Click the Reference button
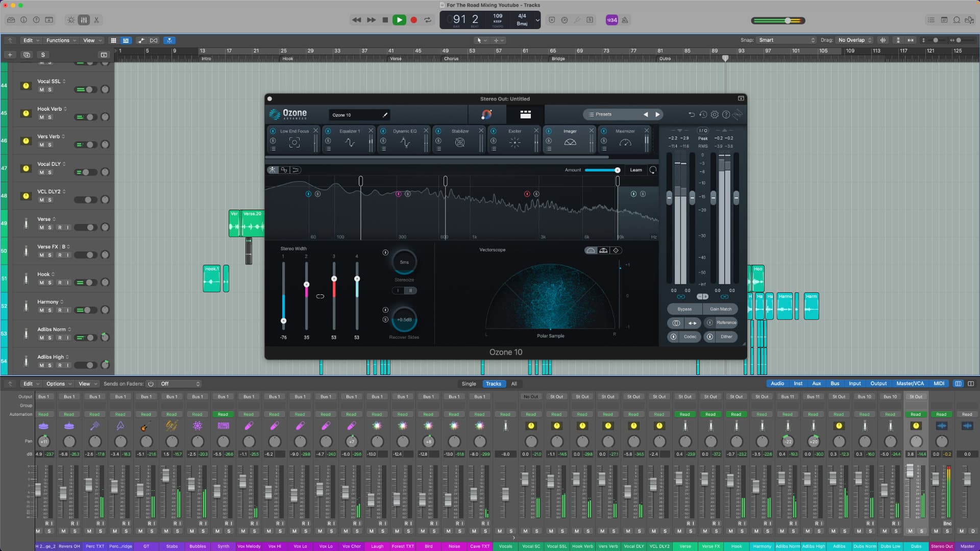 (x=726, y=322)
